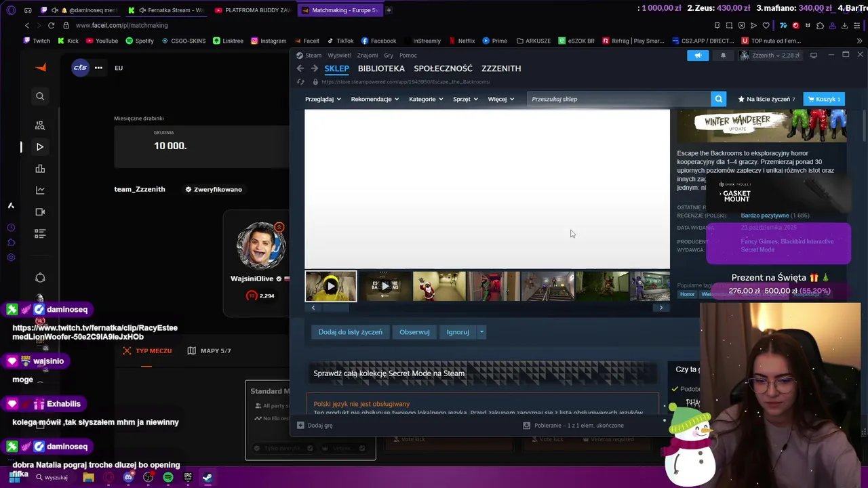Open FACEIT feed list icon
The image size is (868, 488).
point(40,234)
